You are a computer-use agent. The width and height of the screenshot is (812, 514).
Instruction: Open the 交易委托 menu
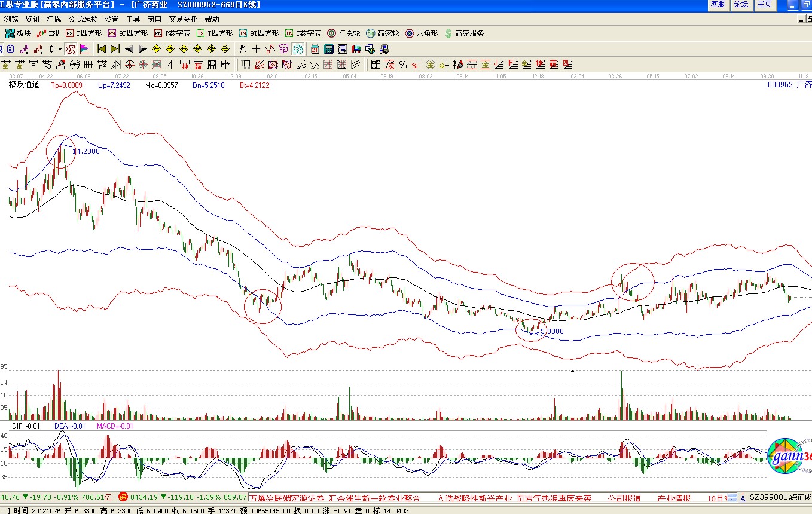[x=184, y=19]
